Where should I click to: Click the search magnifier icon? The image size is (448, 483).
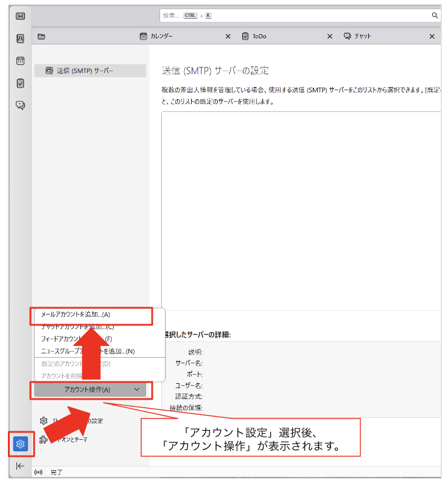435,15
